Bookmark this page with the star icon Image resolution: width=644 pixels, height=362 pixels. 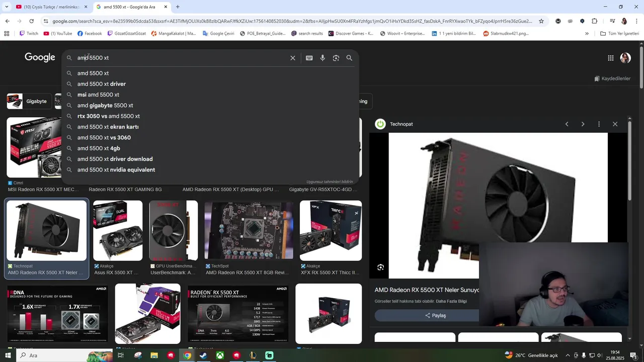(541, 21)
